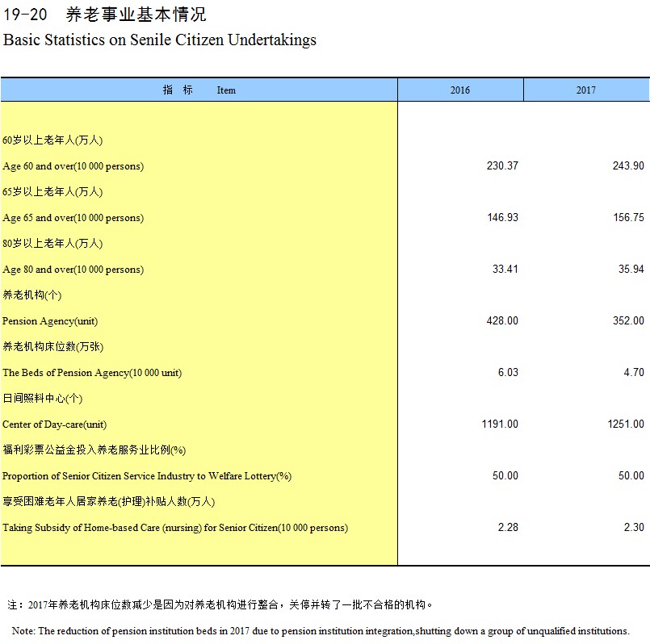650x644 pixels.
Task: Click the title Basic Statistics on Senile Citizen Undertakings
Action: 160,40
